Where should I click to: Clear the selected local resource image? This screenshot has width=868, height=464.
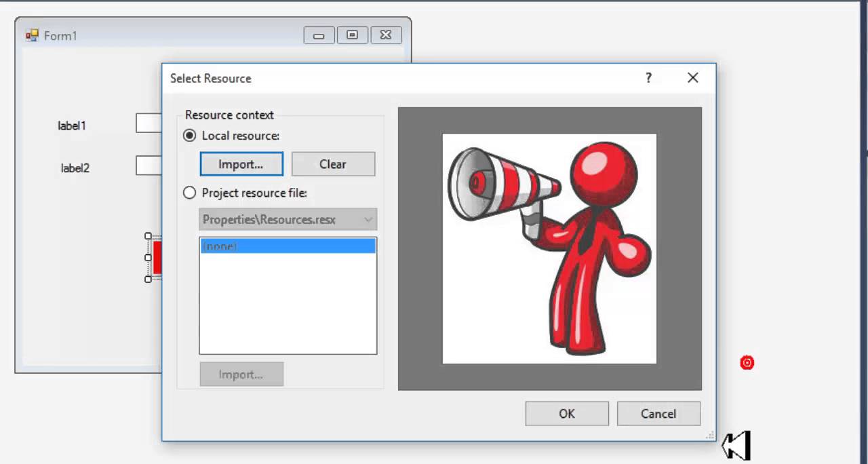click(333, 164)
